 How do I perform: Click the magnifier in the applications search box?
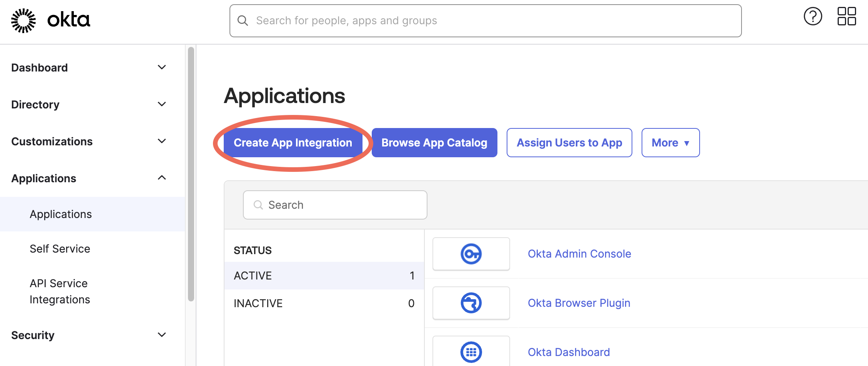click(258, 205)
